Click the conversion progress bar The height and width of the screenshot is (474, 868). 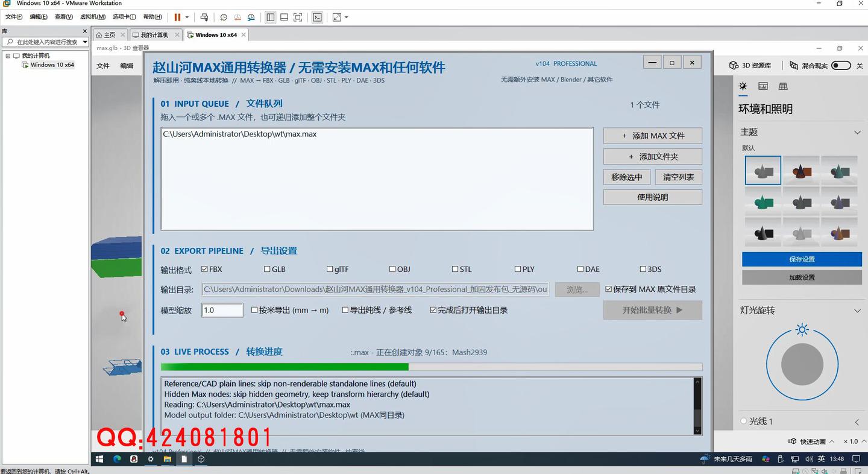point(432,367)
